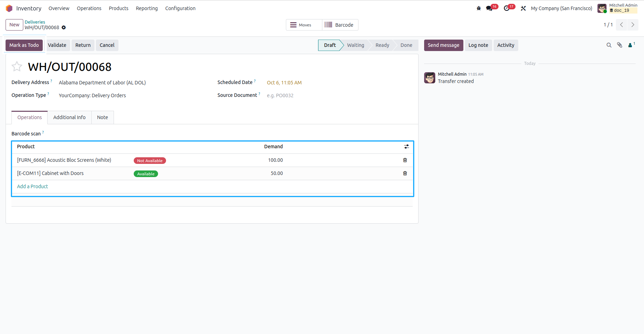Open the Operations top menu
This screenshot has height=334, width=644.
pyautogui.click(x=89, y=8)
